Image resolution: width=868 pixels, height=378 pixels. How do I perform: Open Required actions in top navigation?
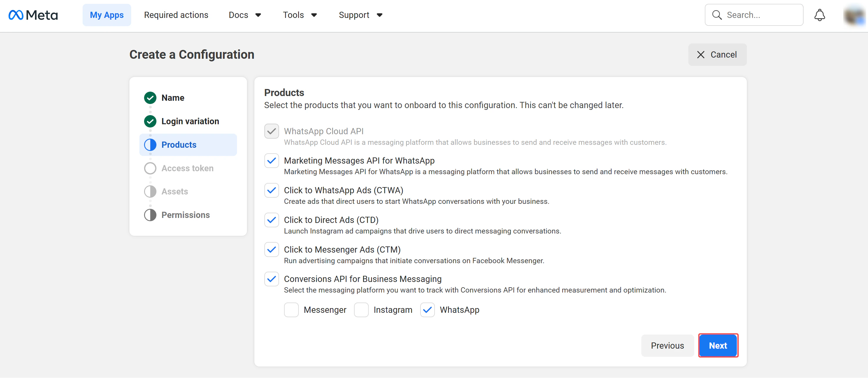point(176,15)
